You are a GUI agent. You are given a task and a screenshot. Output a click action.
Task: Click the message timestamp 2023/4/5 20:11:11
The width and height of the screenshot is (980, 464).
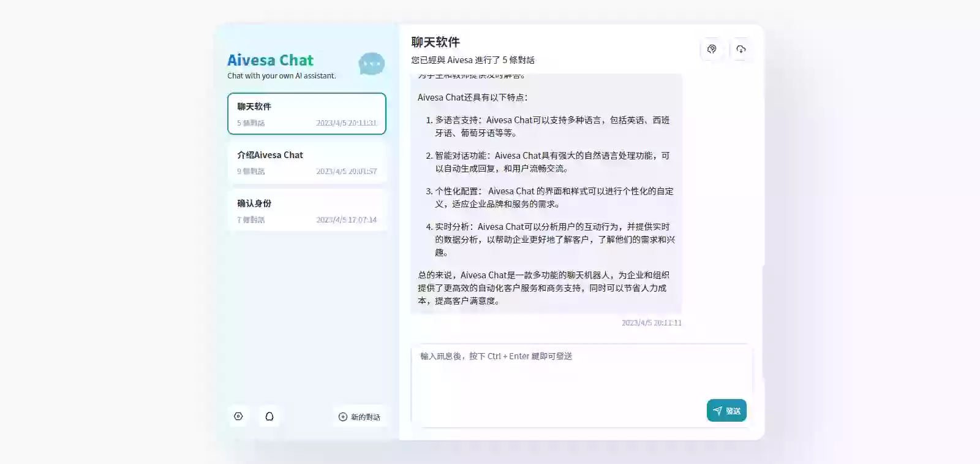point(652,322)
